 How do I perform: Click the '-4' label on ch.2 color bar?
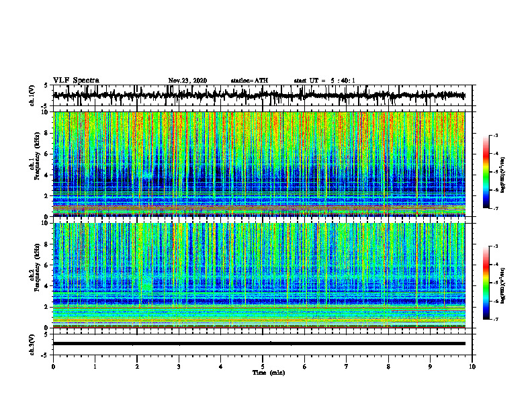(496, 264)
